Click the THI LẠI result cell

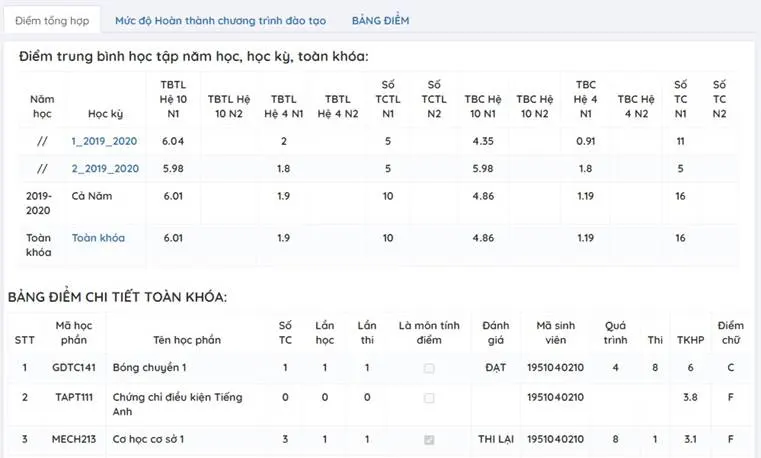494,439
